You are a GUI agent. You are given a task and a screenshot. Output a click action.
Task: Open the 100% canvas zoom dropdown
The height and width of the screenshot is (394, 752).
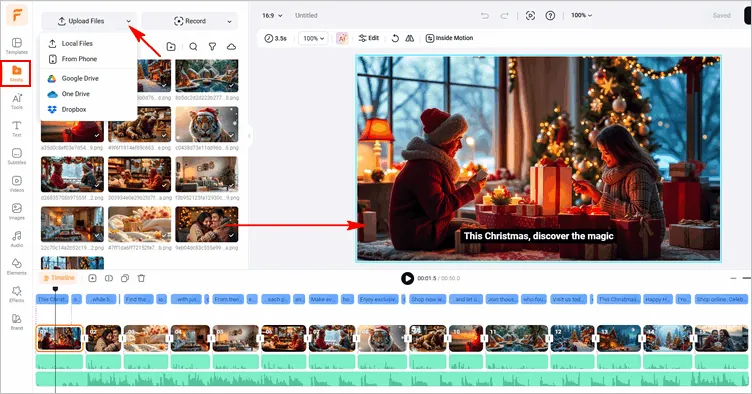coord(581,15)
